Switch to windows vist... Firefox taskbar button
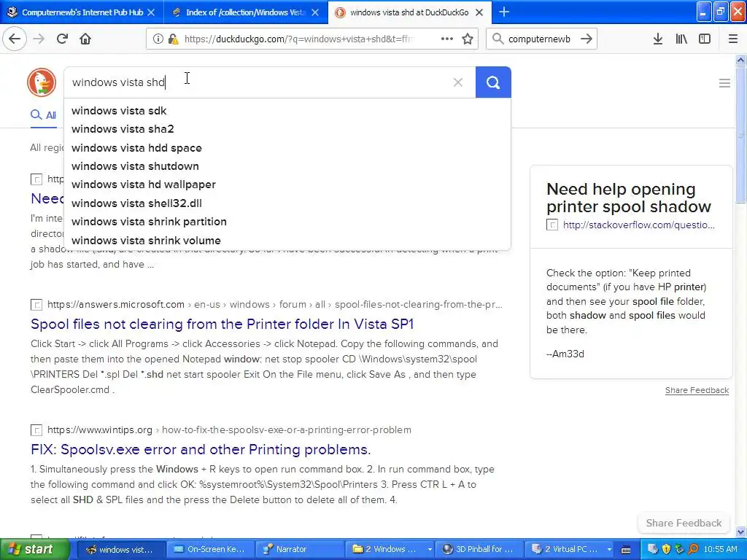The image size is (747, 560). tap(121, 549)
